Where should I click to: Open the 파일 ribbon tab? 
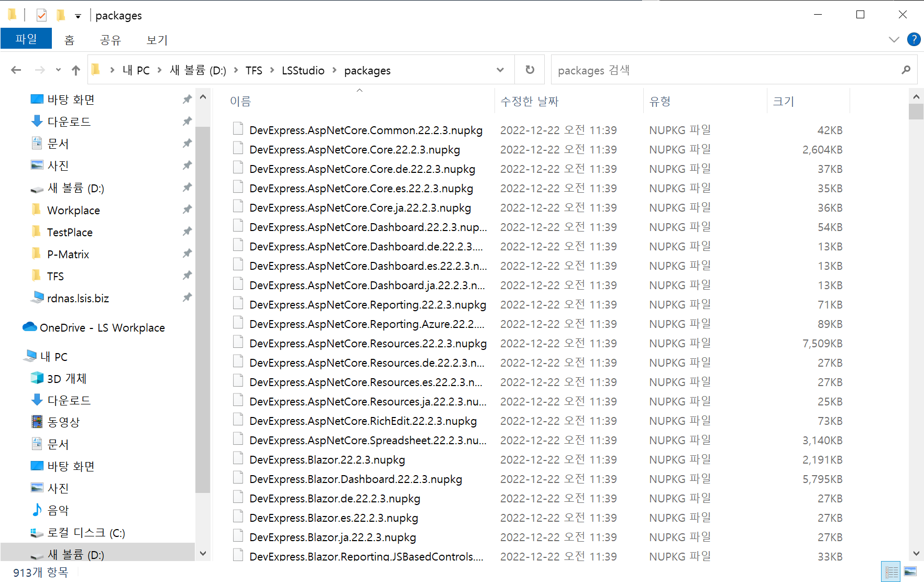point(26,39)
